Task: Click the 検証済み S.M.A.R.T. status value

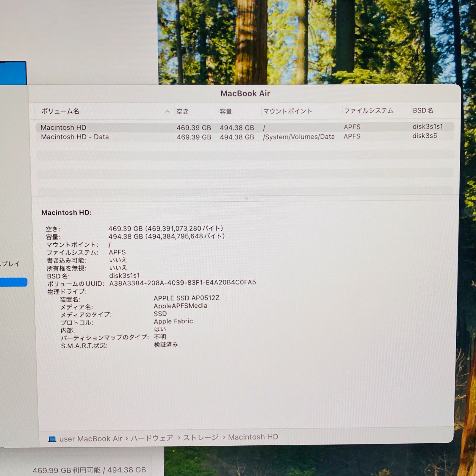Action: coord(166,345)
